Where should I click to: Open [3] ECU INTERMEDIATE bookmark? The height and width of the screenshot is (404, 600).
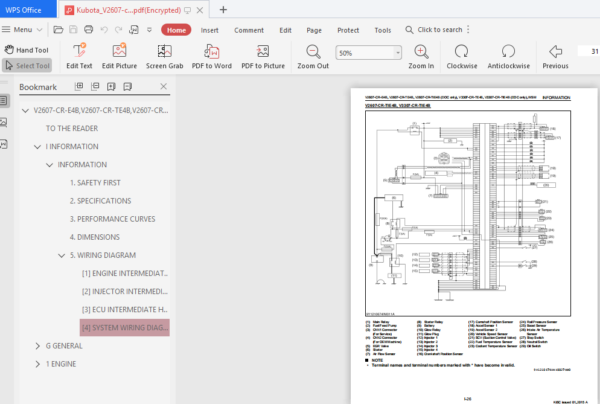pos(125,310)
